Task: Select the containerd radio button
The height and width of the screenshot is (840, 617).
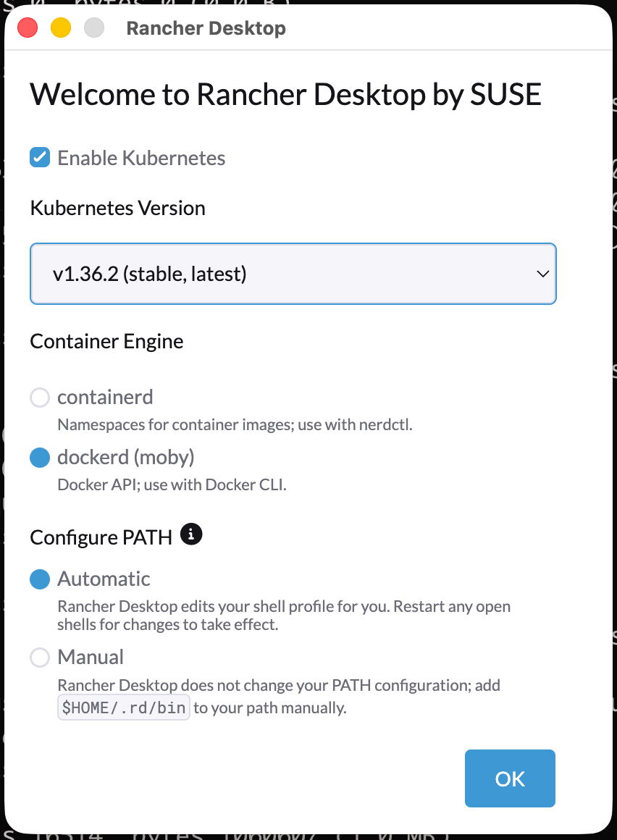Action: [40, 398]
